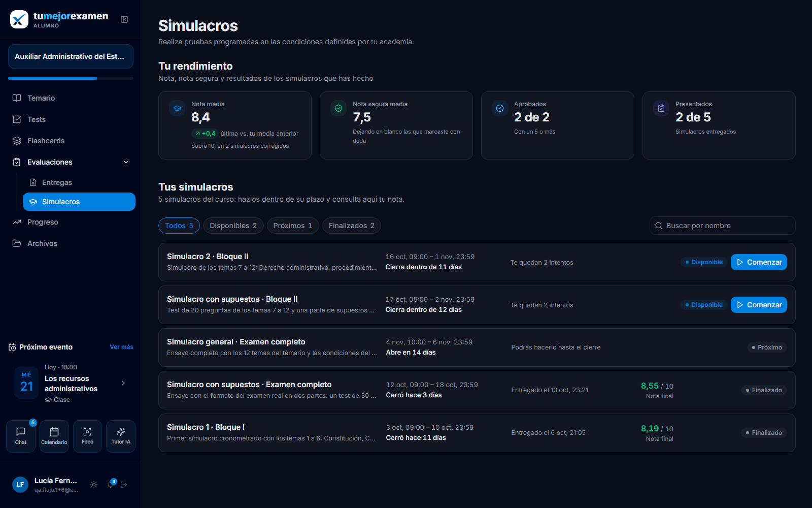
Task: Click Ver más next to Próximo evento
Action: pos(121,347)
